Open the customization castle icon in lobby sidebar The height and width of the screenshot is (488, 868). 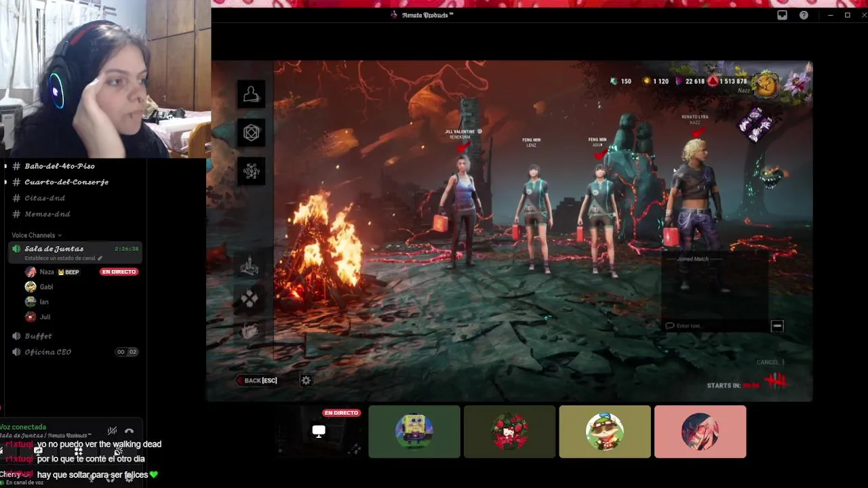click(x=250, y=266)
